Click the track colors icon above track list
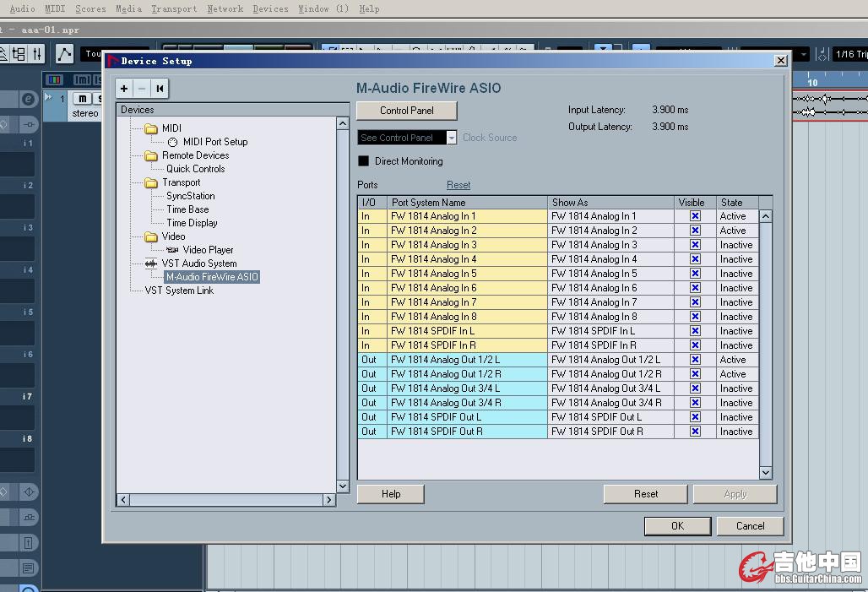868x592 pixels. click(54, 79)
